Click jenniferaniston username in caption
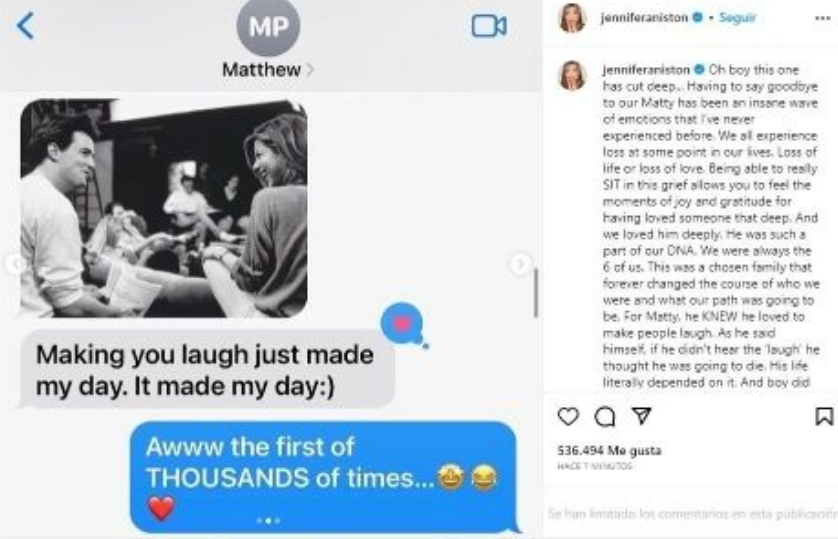Screen dimensions: 838x539 tap(646, 70)
